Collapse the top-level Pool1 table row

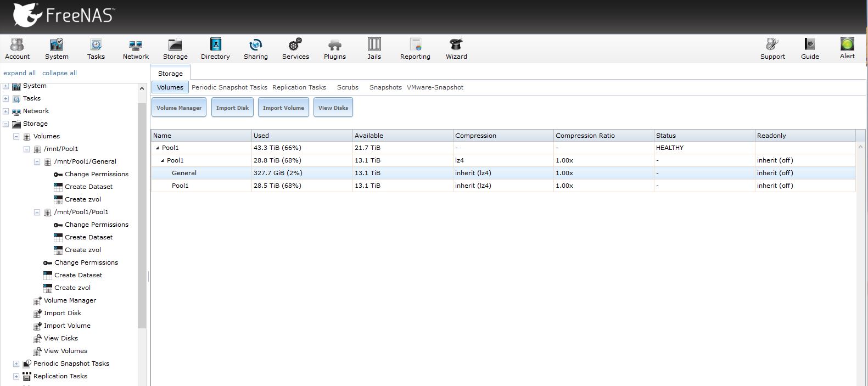[x=158, y=148]
